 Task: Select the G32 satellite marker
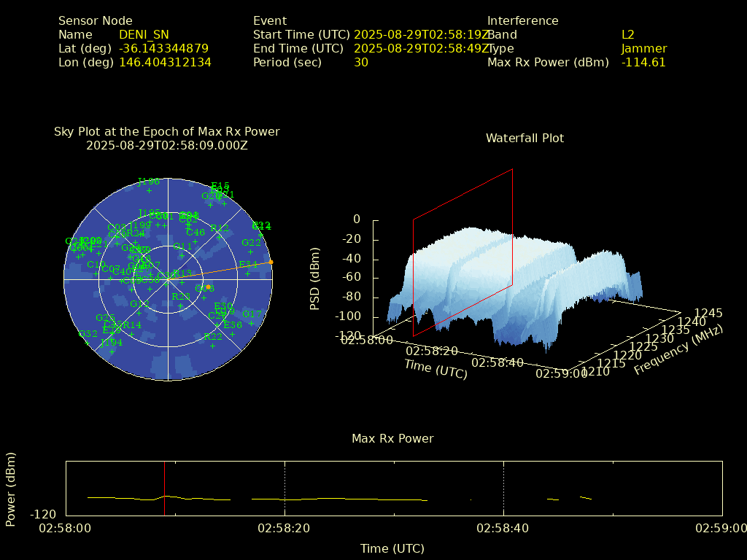(x=88, y=343)
